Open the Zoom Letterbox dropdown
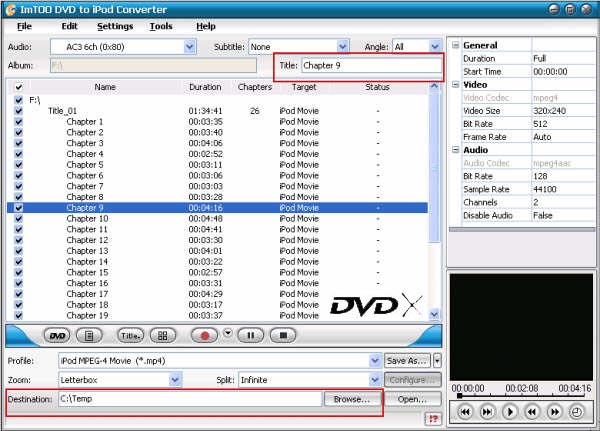This screenshot has width=600, height=431. coord(175,380)
